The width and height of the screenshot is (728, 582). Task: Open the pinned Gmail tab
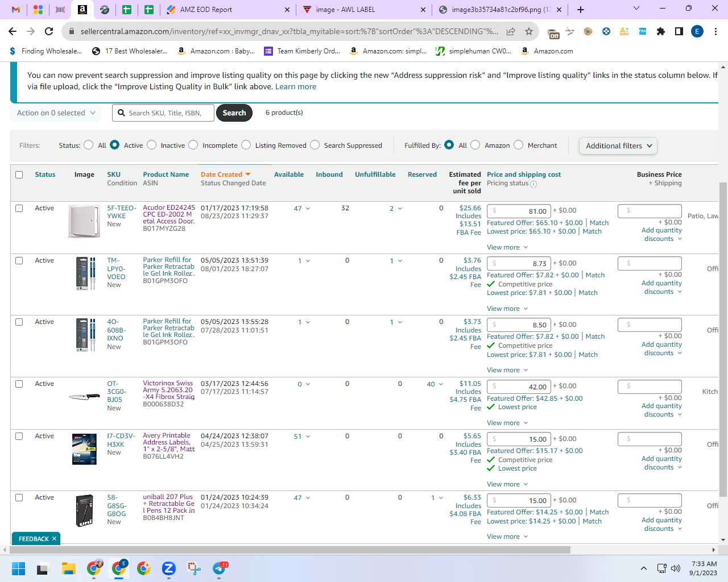[16, 10]
